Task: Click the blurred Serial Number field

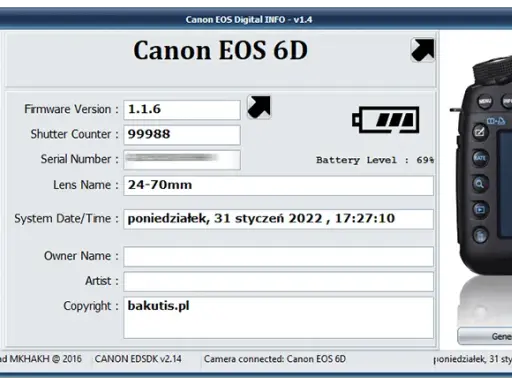Action: (182, 160)
